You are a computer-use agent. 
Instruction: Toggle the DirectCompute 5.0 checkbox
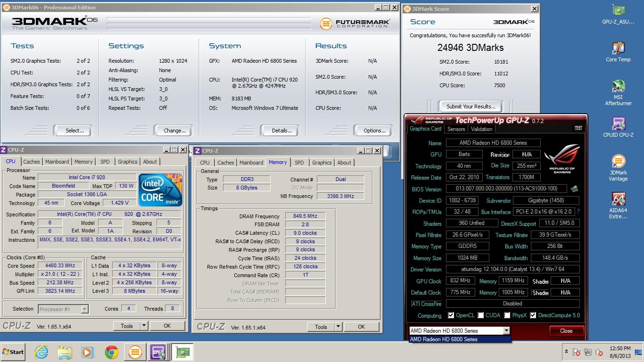(x=533, y=315)
